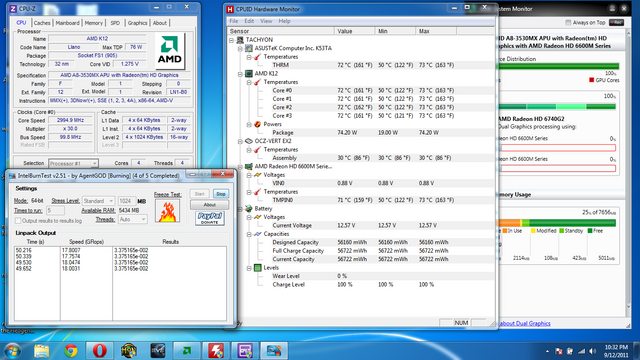Enable Output results to results log checkbox
Image resolution: width=640 pixels, height=360 pixels.
tap(18, 221)
